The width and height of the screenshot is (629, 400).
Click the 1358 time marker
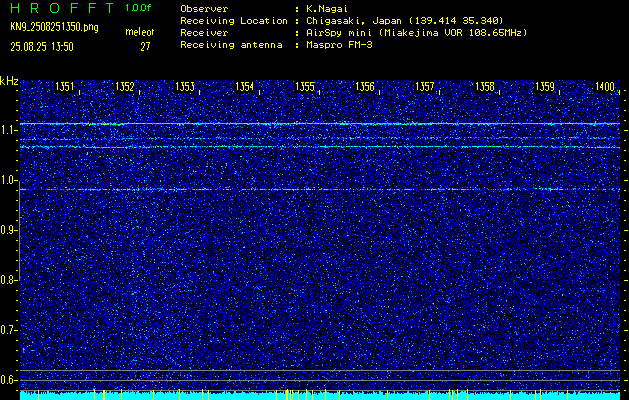click(485, 87)
